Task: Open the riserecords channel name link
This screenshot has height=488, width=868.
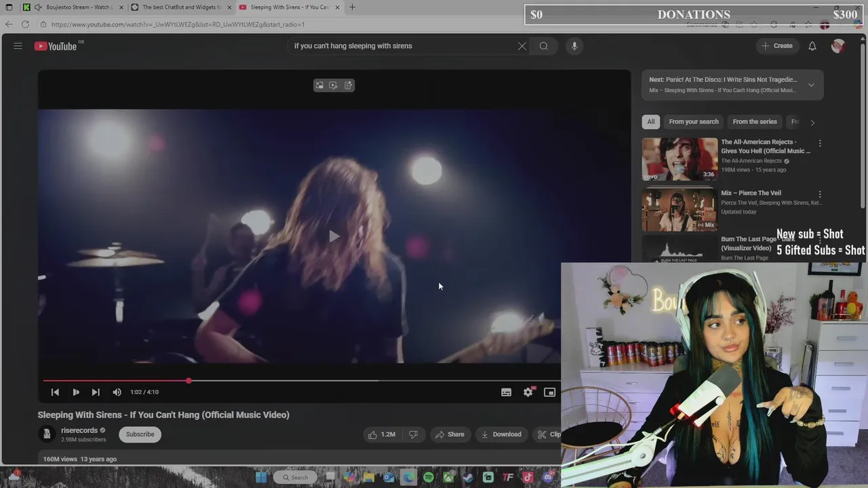Action: pyautogui.click(x=79, y=430)
